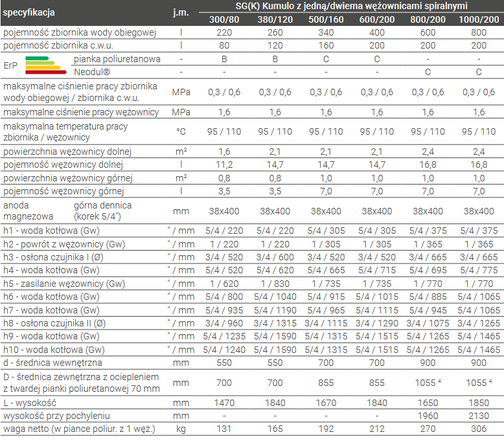Image resolution: width=504 pixels, height=441 pixels.
Task: Select 'h5 - zasilanie wężownicy (Gw)' row label
Action: [63, 283]
